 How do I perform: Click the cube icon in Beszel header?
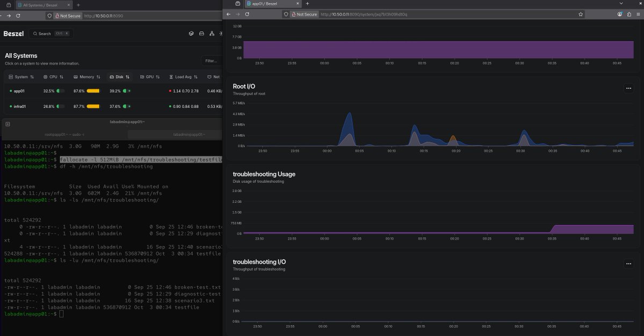click(x=191, y=34)
